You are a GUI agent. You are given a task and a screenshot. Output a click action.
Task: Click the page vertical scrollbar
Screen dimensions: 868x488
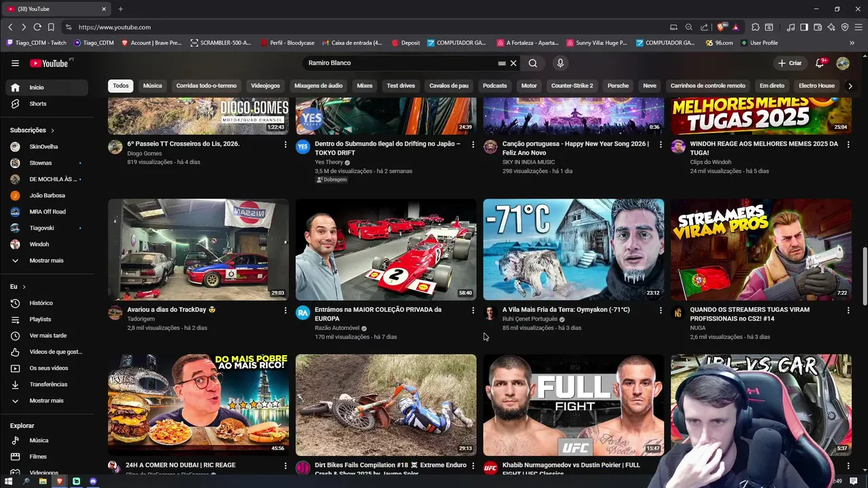tap(864, 277)
